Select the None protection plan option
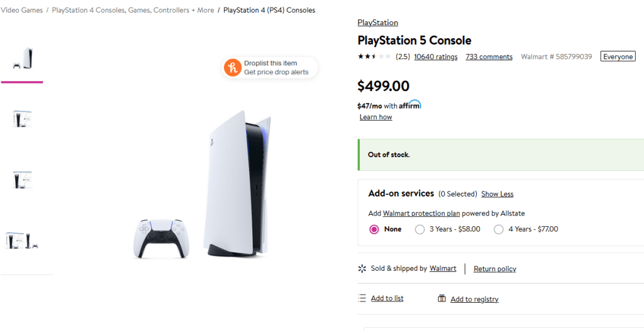This screenshot has width=644, height=331. click(375, 229)
